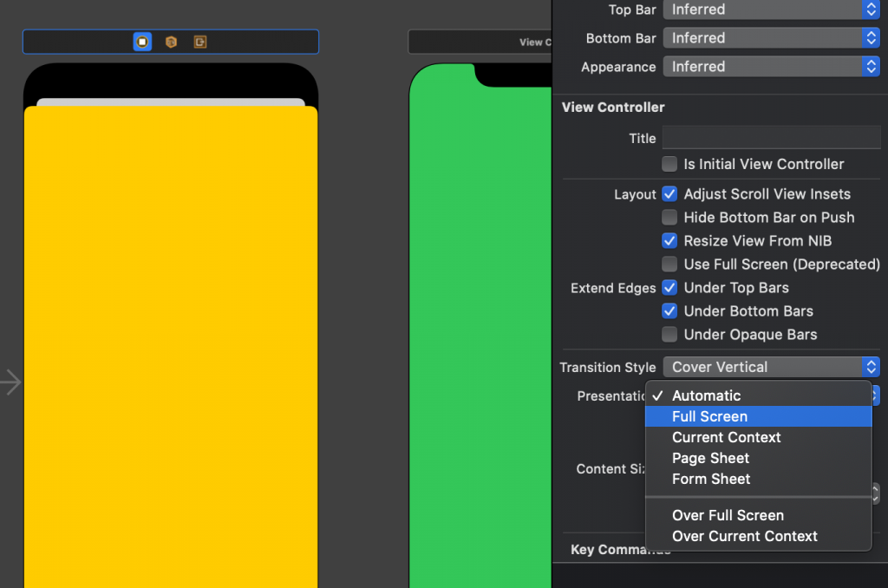Click the green scene's title bar

point(480,42)
